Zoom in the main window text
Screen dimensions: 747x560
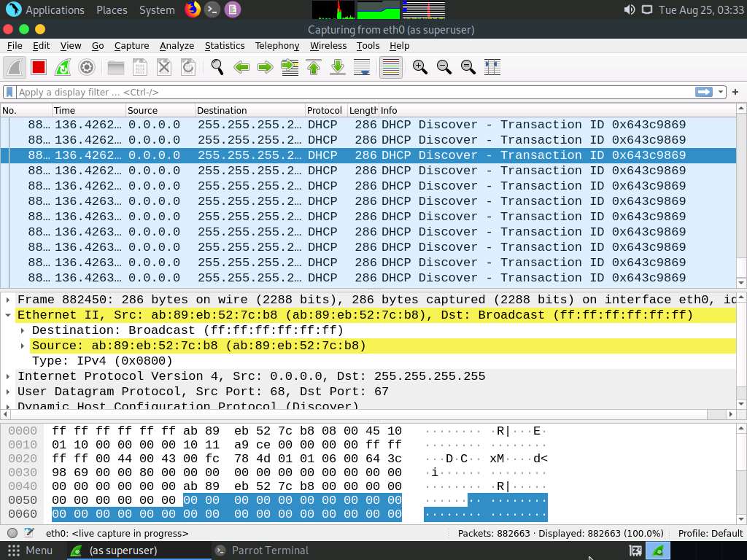coord(419,67)
